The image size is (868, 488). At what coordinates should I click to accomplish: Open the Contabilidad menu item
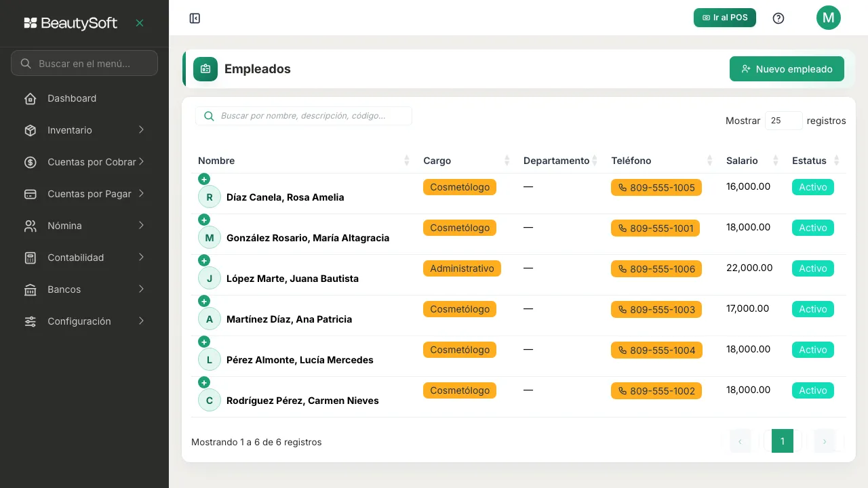pyautogui.click(x=84, y=258)
